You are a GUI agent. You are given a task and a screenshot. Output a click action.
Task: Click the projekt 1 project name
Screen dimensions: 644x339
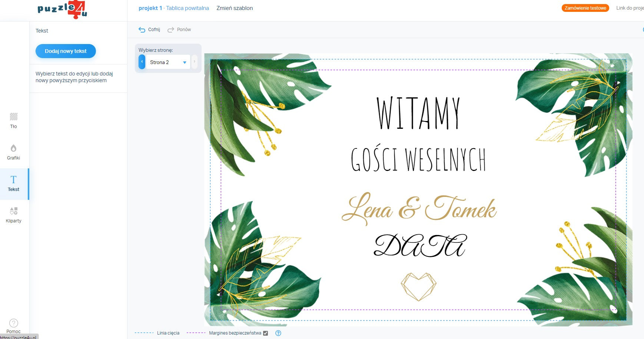[x=150, y=8]
